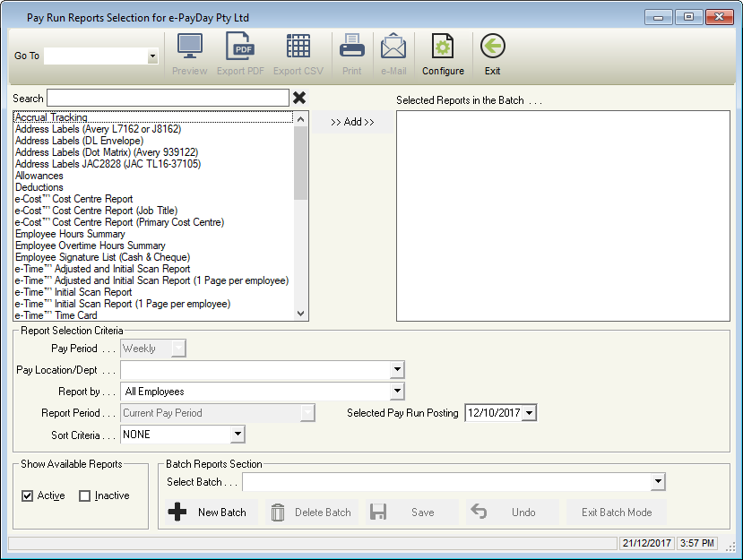
Task: Toggle the Active checkbox off then click it
Action: 30,495
